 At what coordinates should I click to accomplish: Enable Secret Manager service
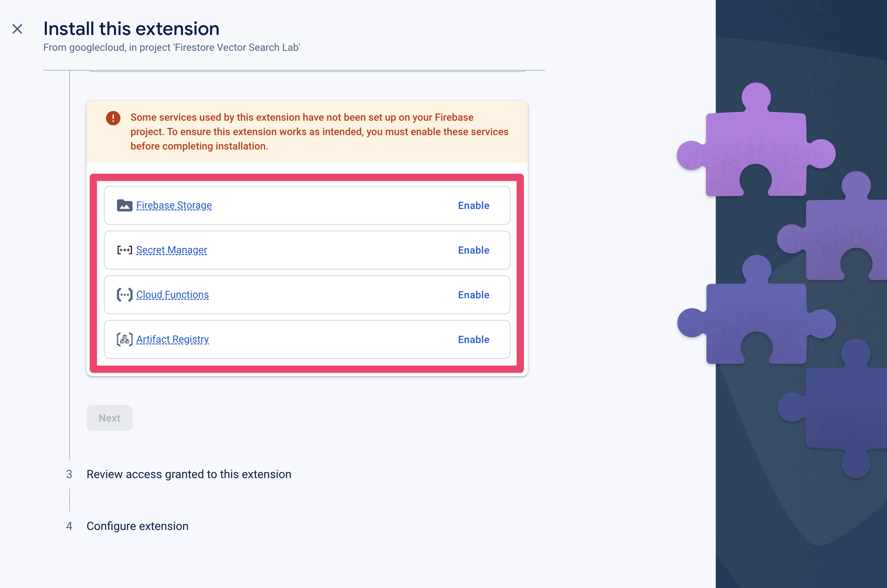[473, 250]
